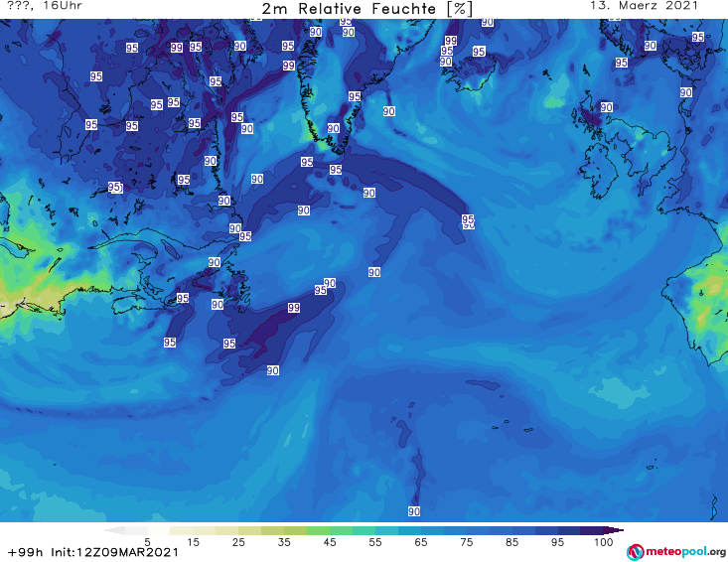The height and width of the screenshot is (562, 728).
Task: Click the '99' contour label south of Newfoundland
Action: (x=293, y=307)
